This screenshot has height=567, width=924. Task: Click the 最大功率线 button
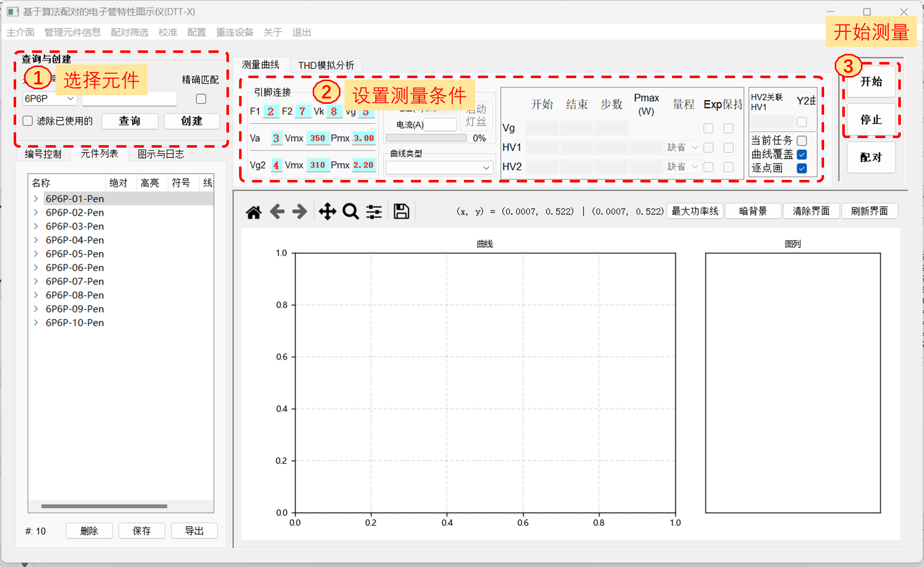click(695, 211)
